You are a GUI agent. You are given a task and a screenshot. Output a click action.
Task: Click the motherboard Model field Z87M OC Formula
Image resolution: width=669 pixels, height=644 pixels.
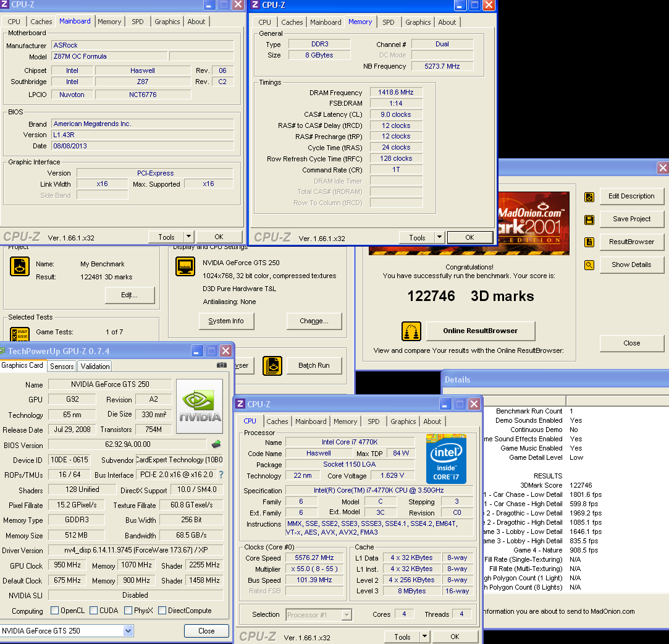[x=109, y=56]
